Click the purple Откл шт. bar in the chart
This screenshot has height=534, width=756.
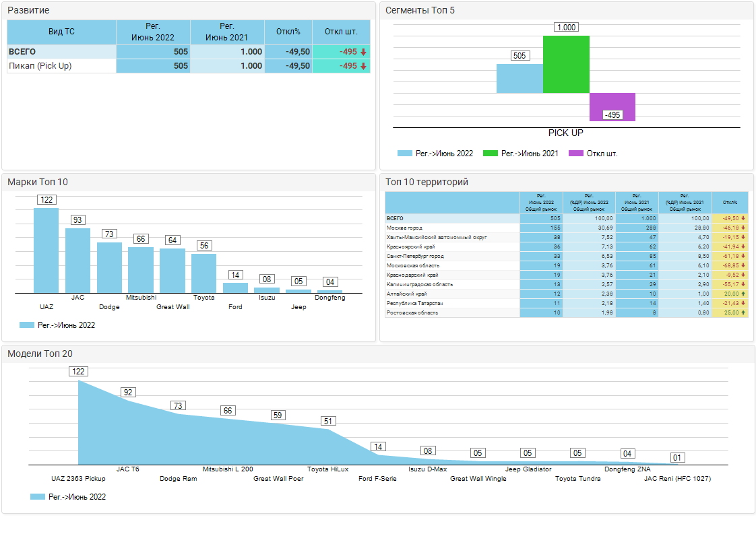[x=612, y=106]
